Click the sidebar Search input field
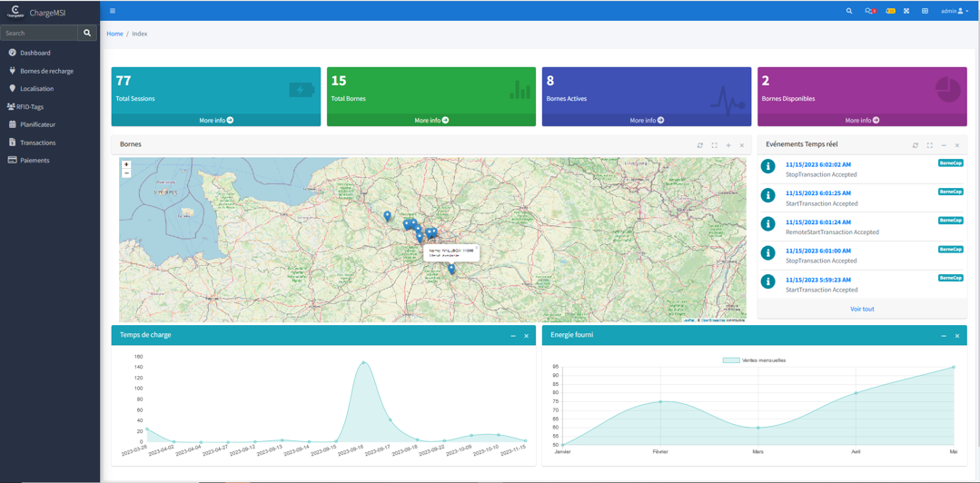 coord(39,33)
